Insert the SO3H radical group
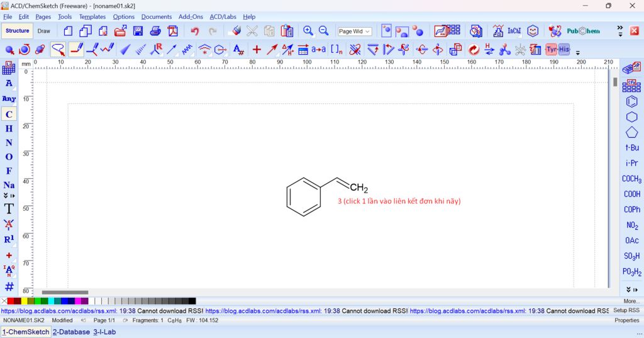 click(x=631, y=256)
